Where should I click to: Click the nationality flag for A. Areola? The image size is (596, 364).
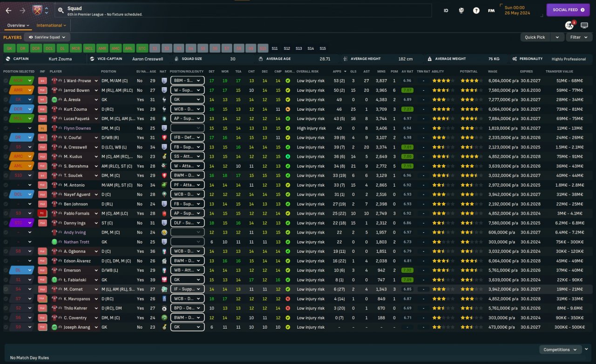(x=164, y=100)
